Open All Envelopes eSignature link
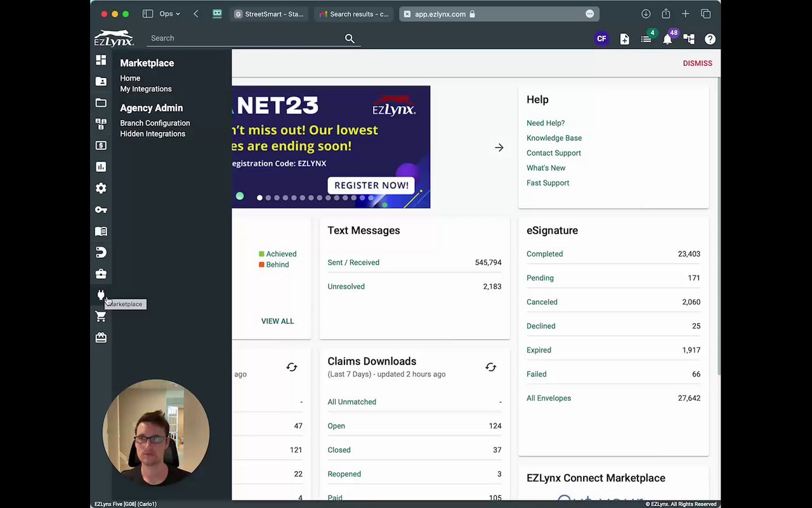Viewport: 812px width, 508px height. (549, 399)
